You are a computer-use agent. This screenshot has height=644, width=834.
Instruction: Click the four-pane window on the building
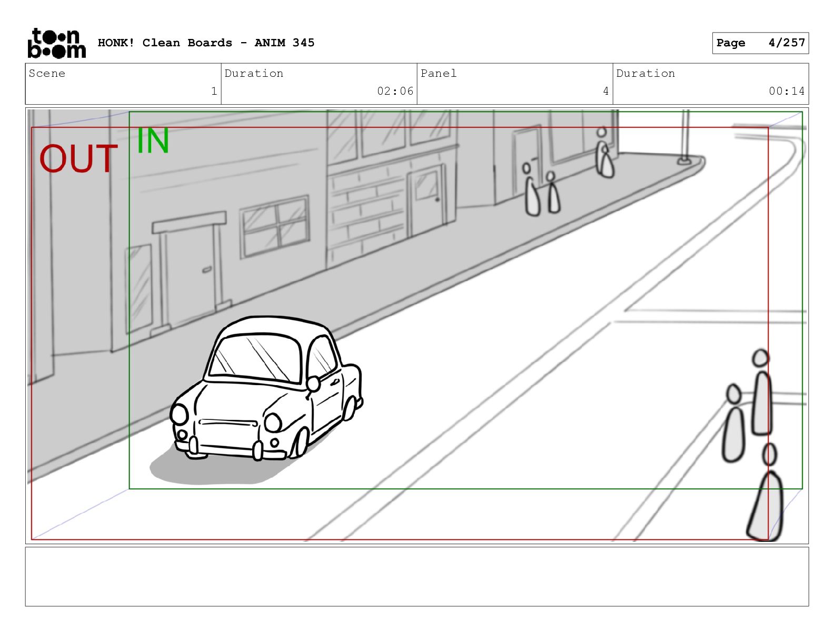[275, 227]
